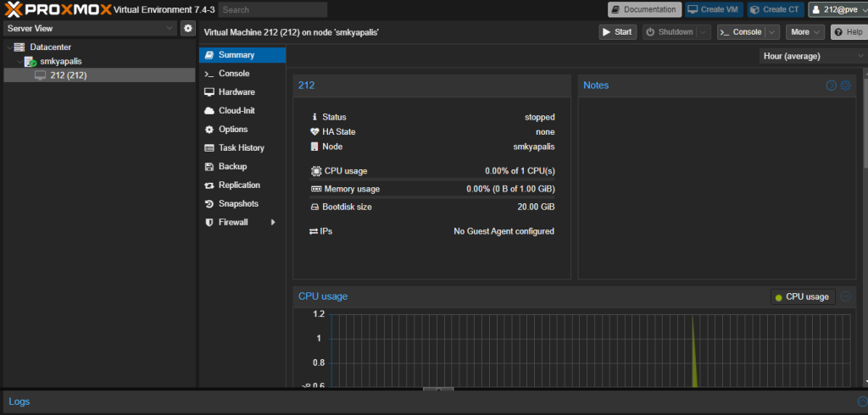Open the Server View dropdown

click(x=88, y=29)
